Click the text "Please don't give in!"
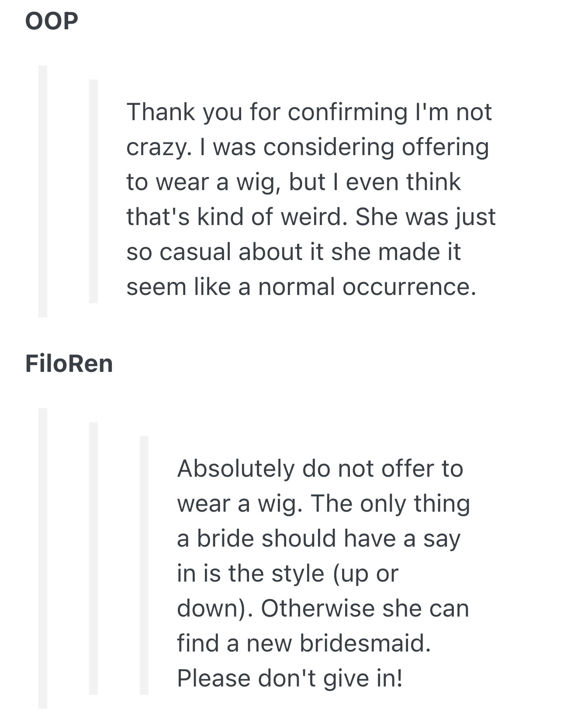This screenshot has width=588, height=721. (289, 678)
